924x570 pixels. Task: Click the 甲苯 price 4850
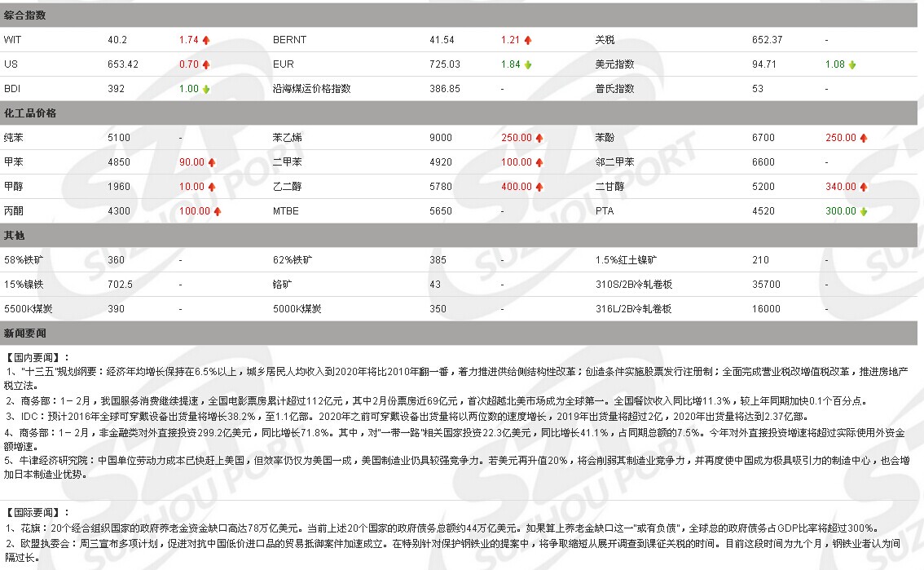(x=119, y=162)
